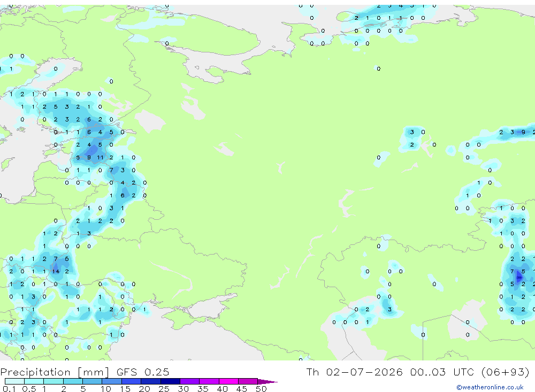
Task: Click the "GFS 0.25" model label
Action: 143,372
